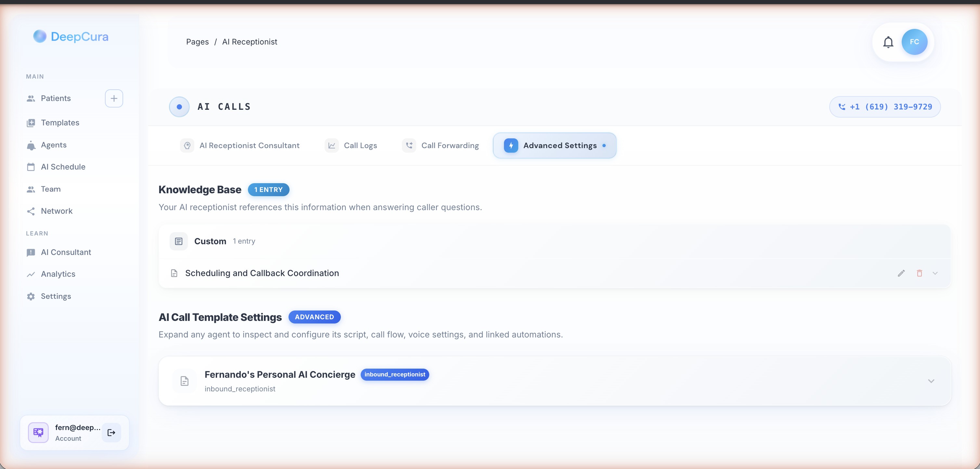Screen dimensions: 980x469
Task: Expand Scheduling and Callback Coordination chevron
Action: click(x=935, y=273)
